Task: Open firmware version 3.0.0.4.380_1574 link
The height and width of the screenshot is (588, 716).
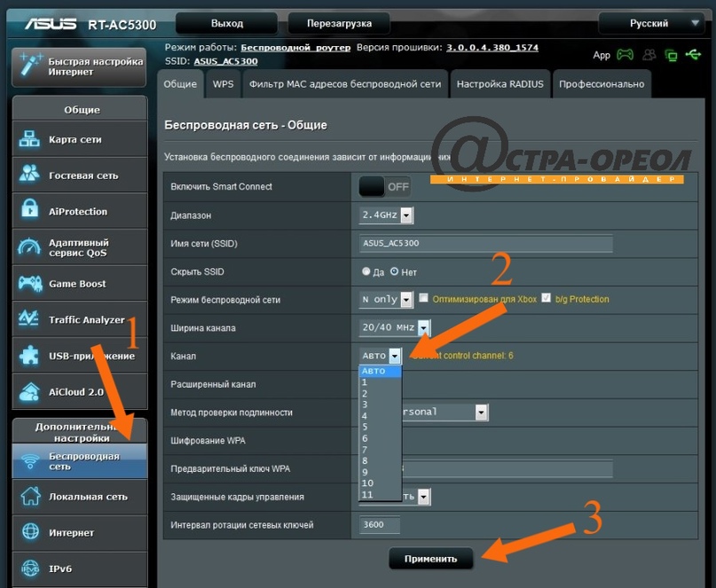Action: click(492, 48)
